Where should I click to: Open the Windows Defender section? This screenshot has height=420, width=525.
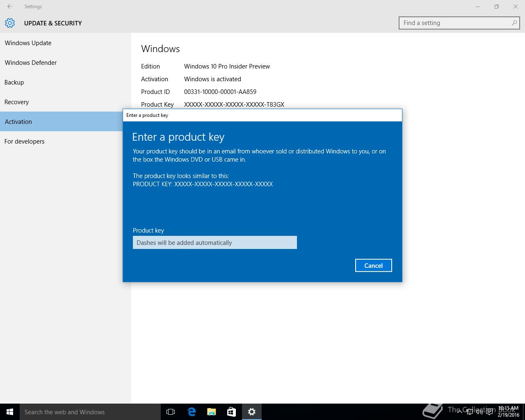31,63
